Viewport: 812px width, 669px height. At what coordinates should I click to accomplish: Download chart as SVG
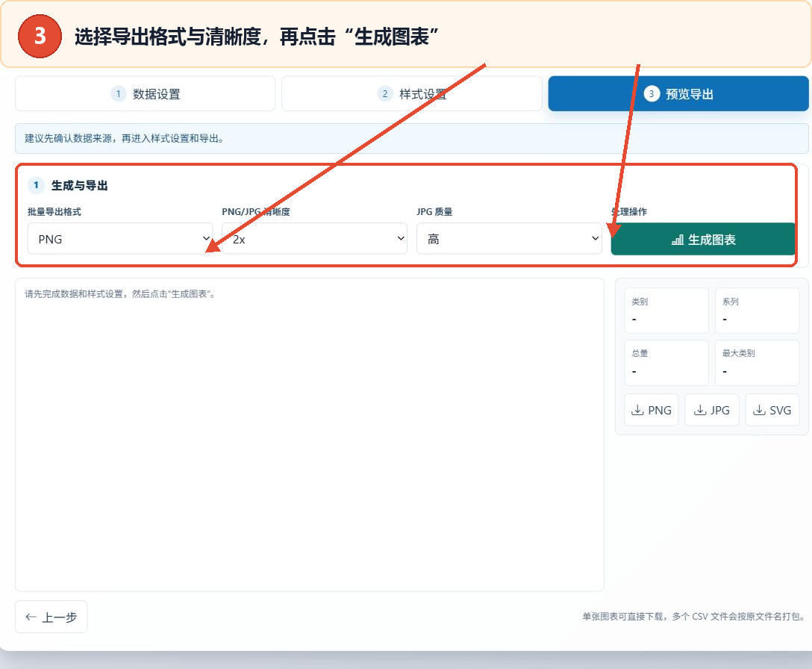(x=772, y=410)
